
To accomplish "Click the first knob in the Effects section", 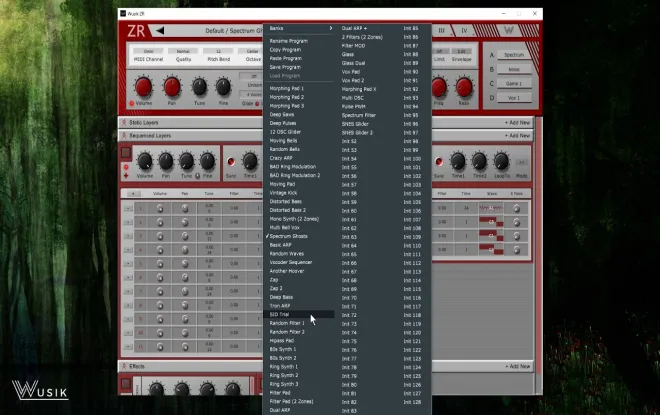I will [156, 389].
